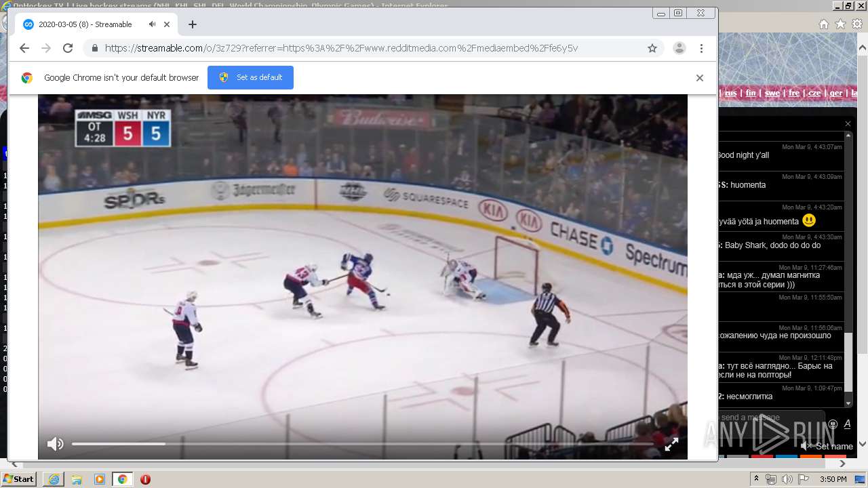Viewport: 868px width, 488px height.
Task: Select the 'cze' language link
Action: point(815,93)
